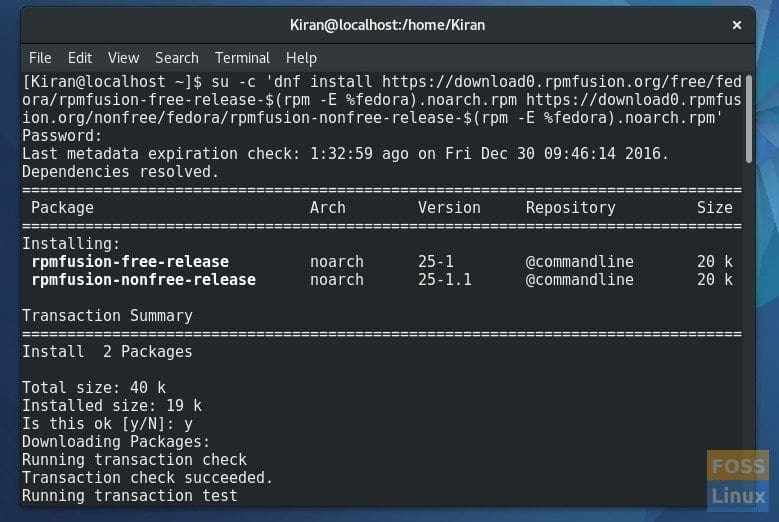Click version 25-1 value
Screen dimensions: 779x522
tap(436, 262)
